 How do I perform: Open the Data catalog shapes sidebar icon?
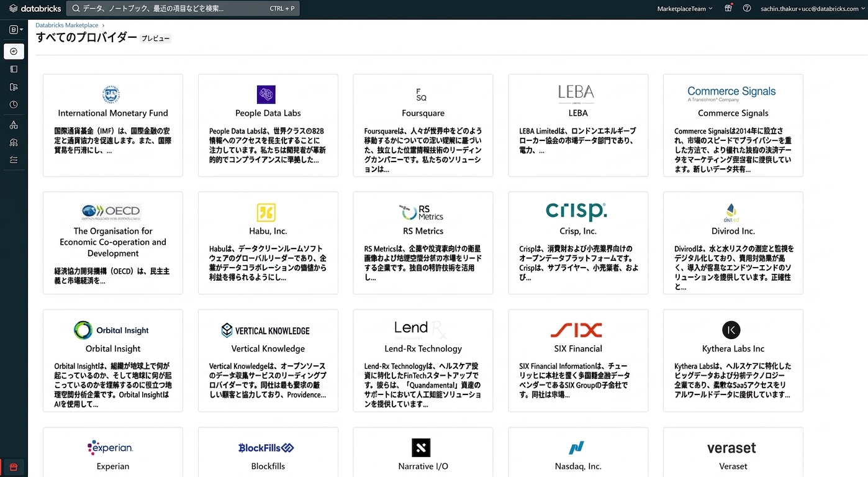point(14,125)
